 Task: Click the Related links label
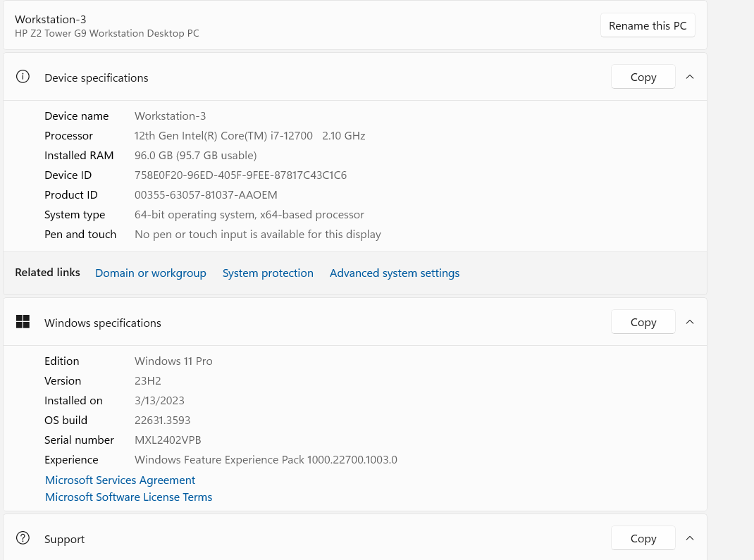pyautogui.click(x=48, y=273)
